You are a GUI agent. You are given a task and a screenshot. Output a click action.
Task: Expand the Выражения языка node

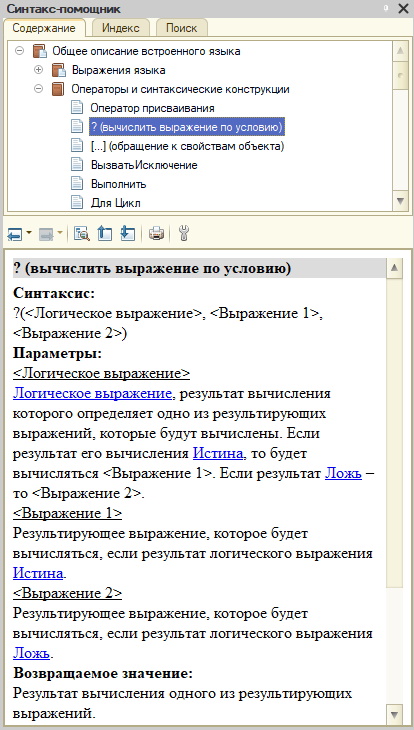click(39, 70)
